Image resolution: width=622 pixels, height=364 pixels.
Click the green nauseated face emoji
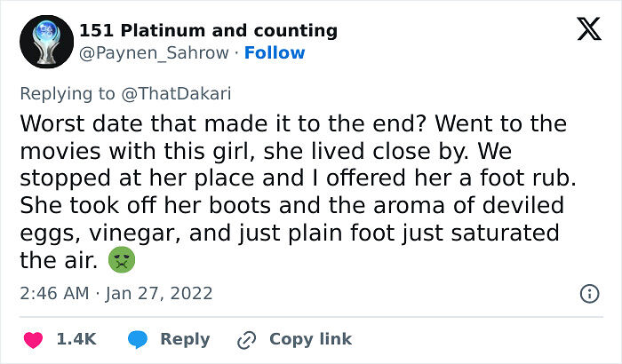coord(119,261)
